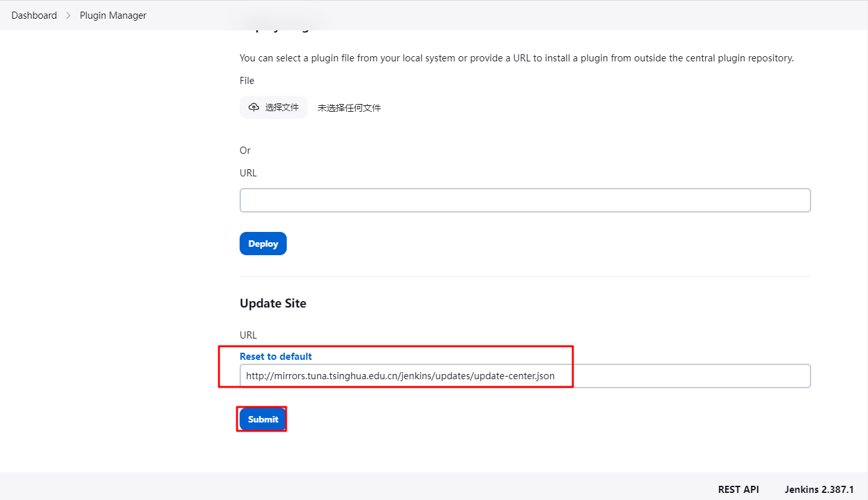Viewport: 868px width, 500px height.
Task: Click the File label
Action: [x=247, y=81]
